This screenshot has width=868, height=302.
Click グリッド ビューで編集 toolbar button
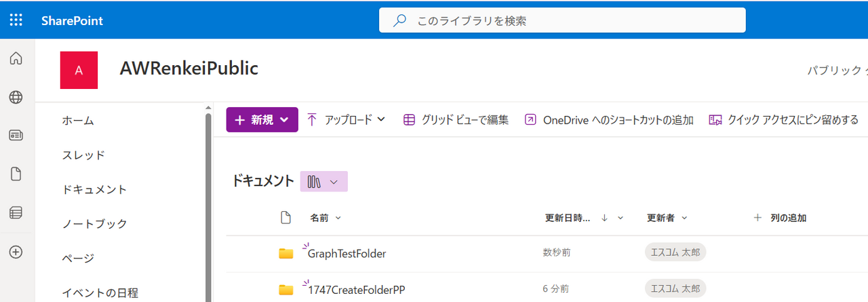[456, 120]
